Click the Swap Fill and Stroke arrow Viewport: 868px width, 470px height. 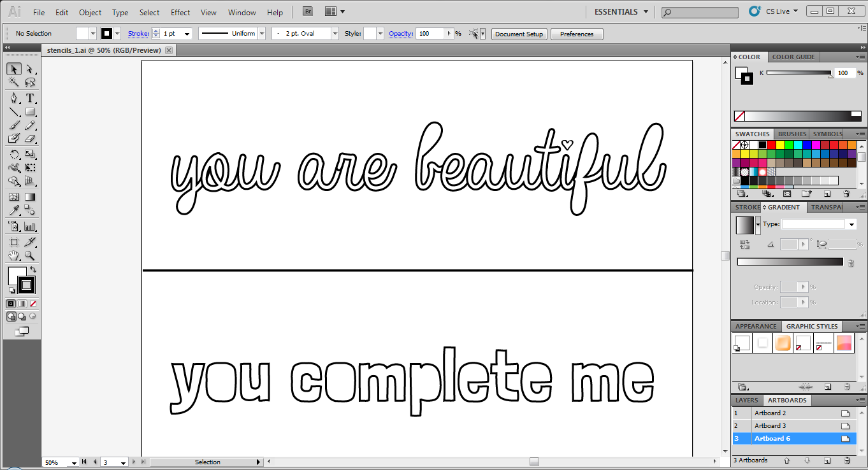(x=33, y=270)
